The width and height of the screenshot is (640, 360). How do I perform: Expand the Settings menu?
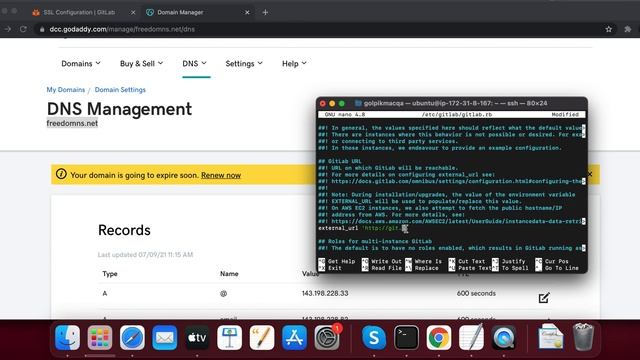[x=244, y=64]
